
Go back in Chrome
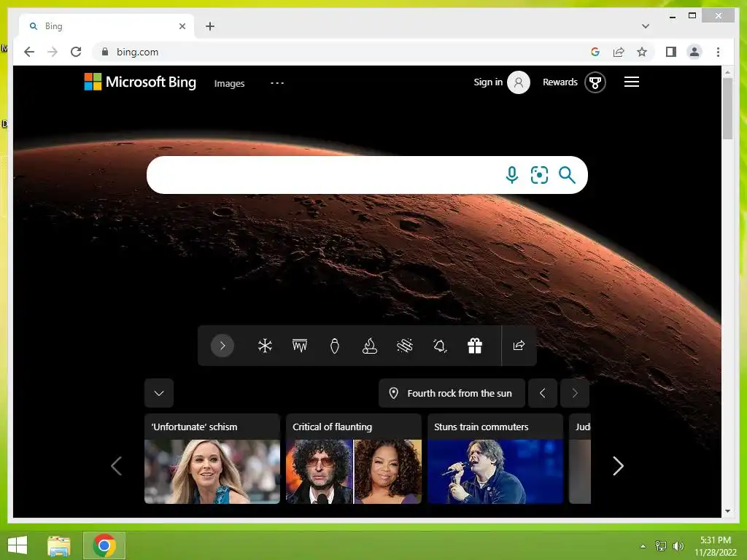point(29,52)
